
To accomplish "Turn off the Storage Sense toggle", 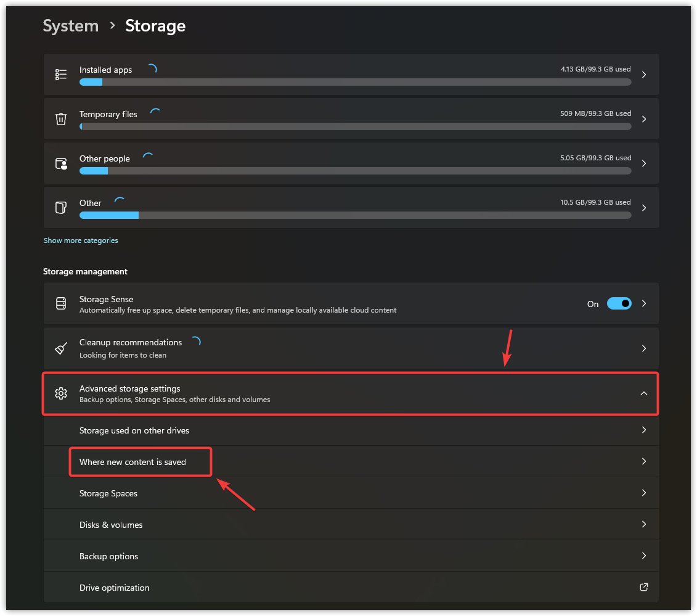I will point(619,303).
